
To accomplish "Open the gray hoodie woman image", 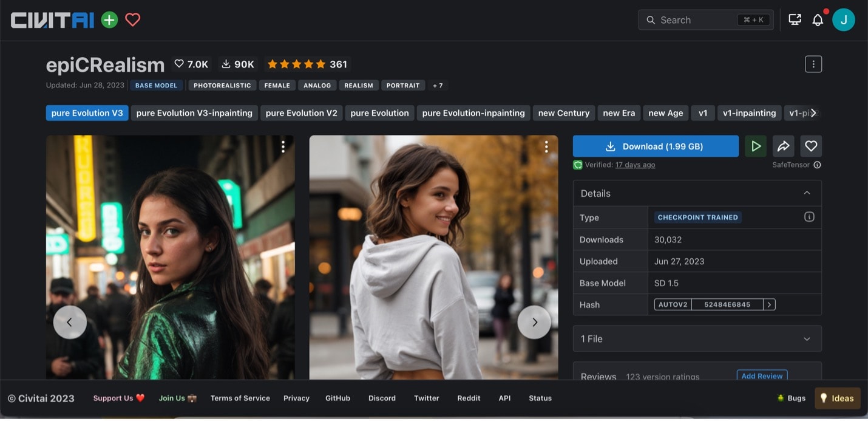I will [433, 257].
